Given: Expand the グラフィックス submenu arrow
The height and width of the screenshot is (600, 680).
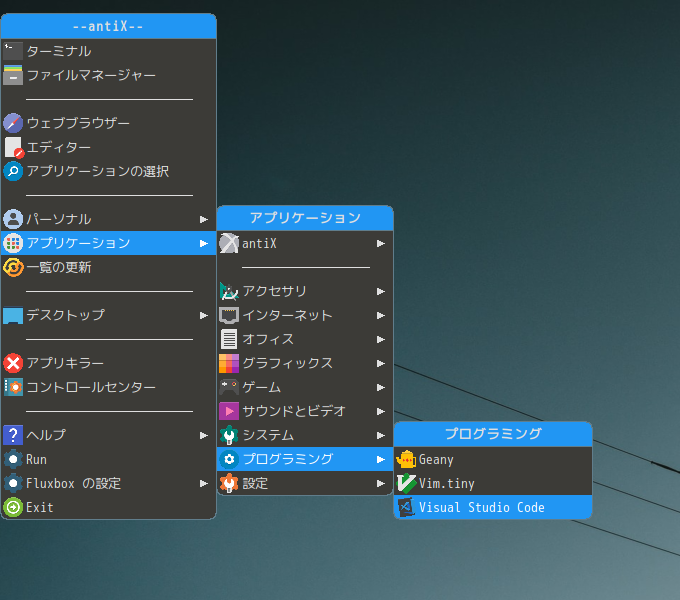Looking at the screenshot, I should pos(381,363).
